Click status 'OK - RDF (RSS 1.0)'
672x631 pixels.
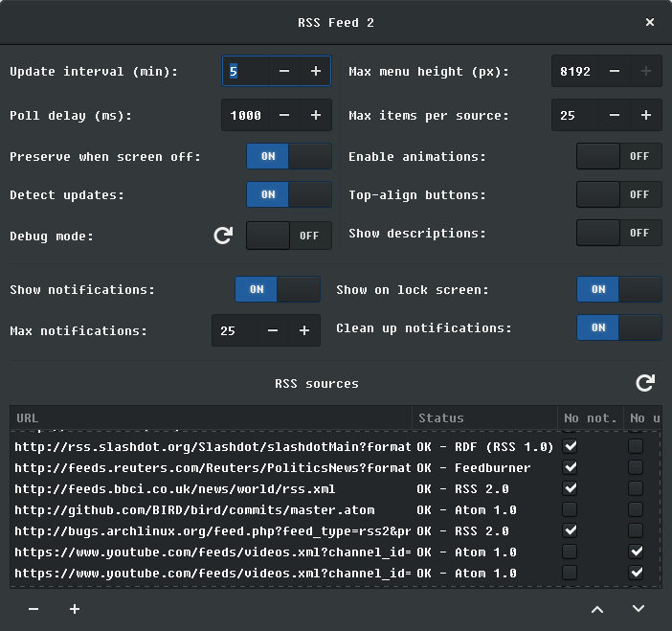(x=485, y=446)
